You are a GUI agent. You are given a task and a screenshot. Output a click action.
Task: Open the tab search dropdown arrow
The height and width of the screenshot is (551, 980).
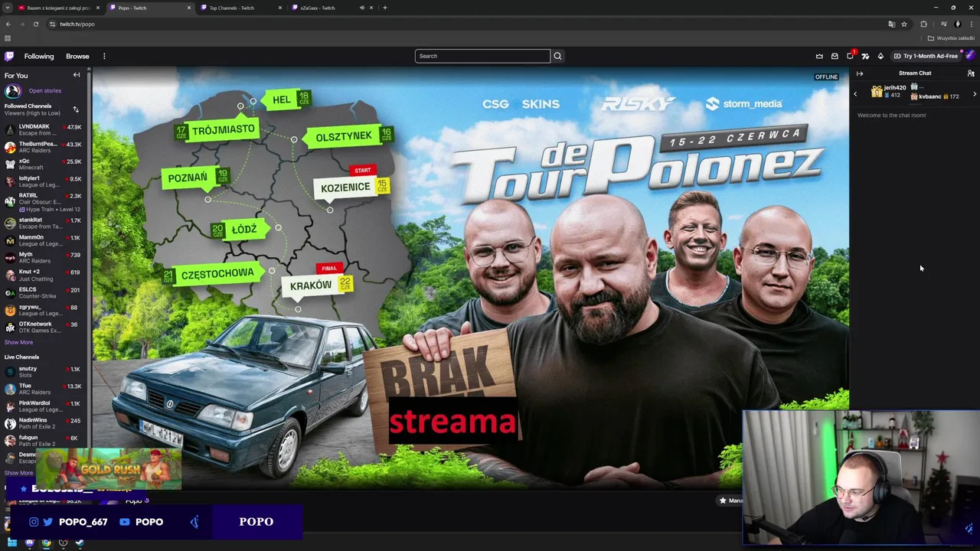coord(7,8)
